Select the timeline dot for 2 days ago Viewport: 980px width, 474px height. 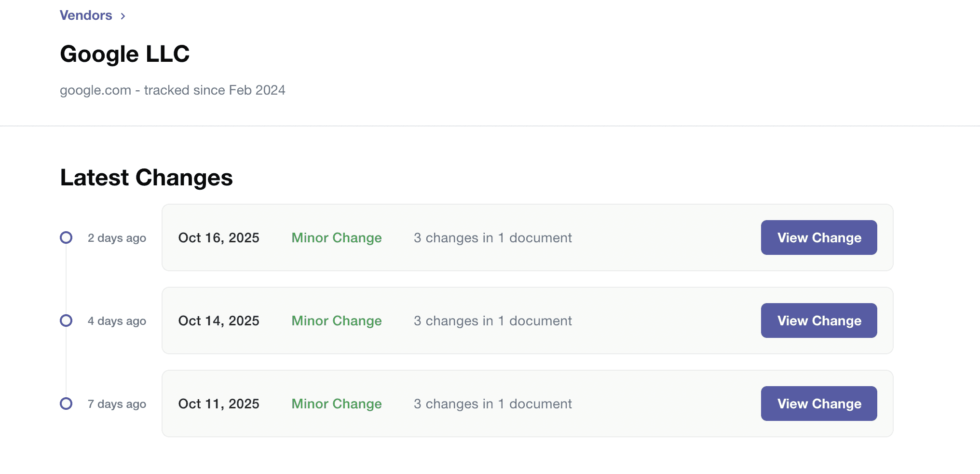[66, 237]
